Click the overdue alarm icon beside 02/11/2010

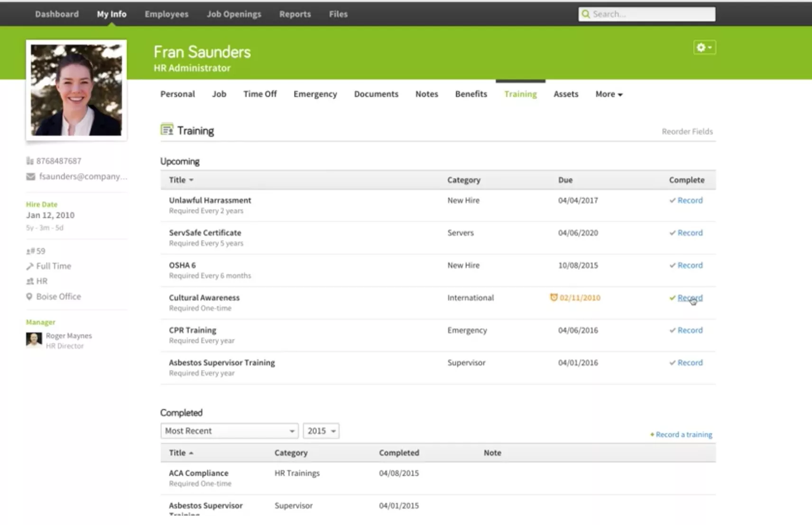click(x=554, y=297)
